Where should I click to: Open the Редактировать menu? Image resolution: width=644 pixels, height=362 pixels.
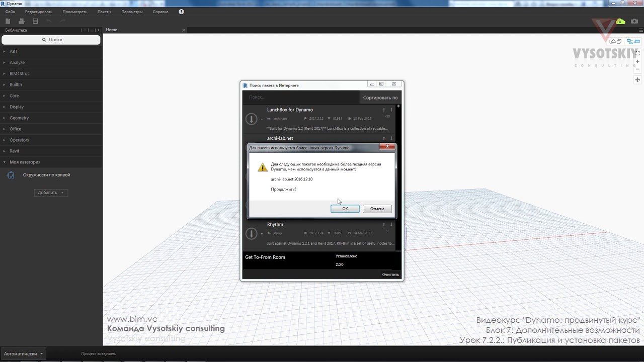[39, 12]
